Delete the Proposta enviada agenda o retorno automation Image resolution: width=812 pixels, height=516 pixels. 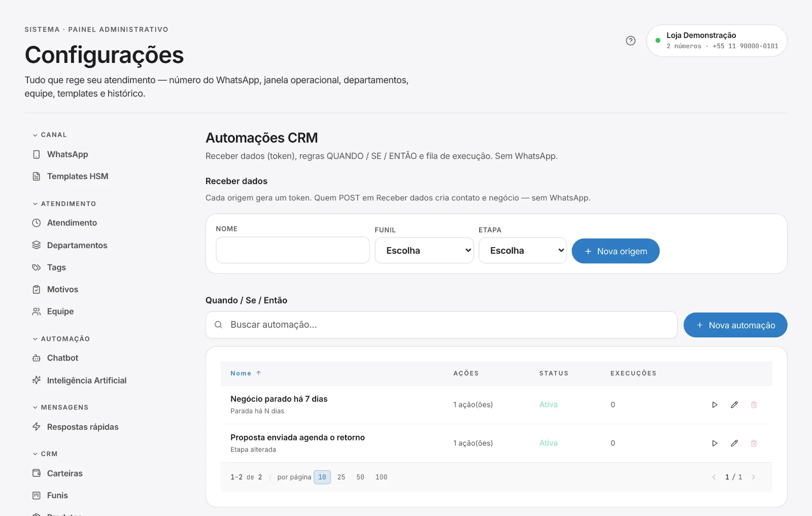tap(754, 443)
